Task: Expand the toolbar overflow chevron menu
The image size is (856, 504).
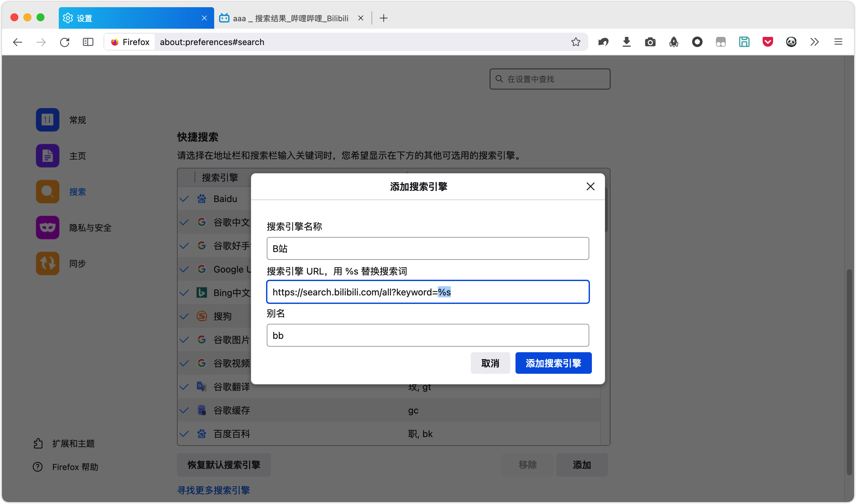Action: [814, 42]
